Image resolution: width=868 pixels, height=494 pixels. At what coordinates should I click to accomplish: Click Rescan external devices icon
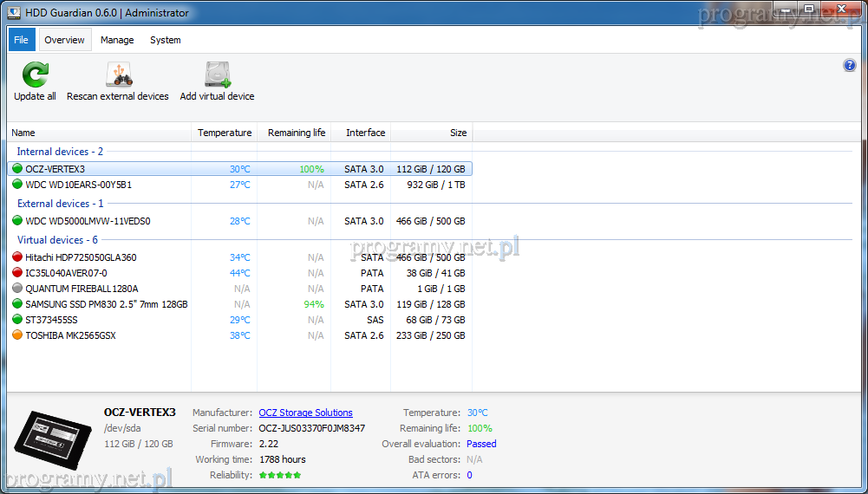pyautogui.click(x=118, y=75)
